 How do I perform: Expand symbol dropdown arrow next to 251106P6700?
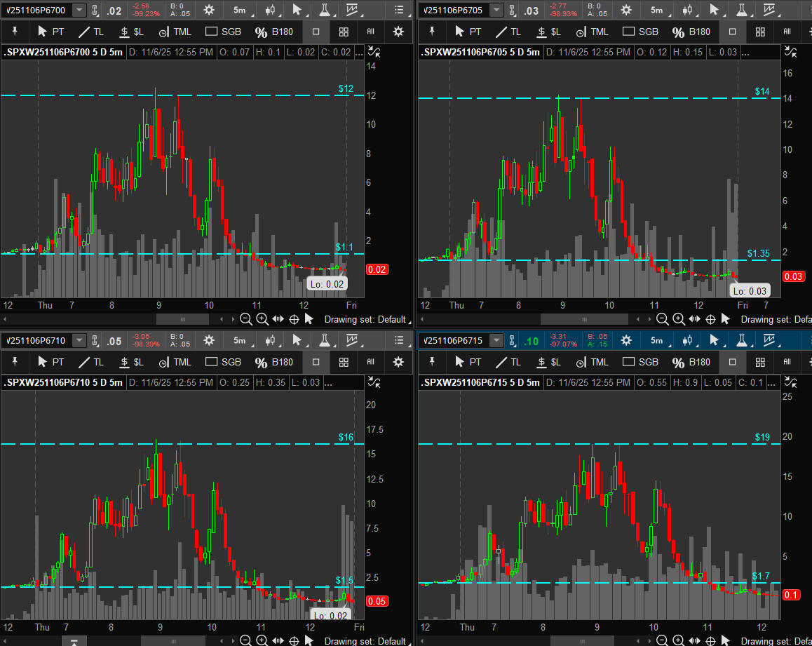point(79,10)
